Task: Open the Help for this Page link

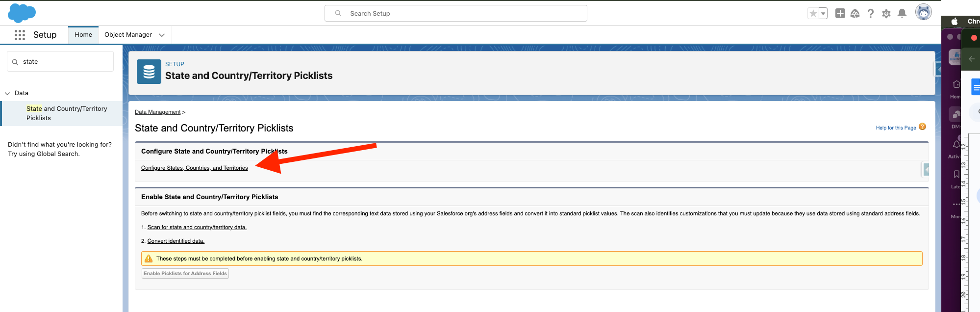Action: pos(896,128)
